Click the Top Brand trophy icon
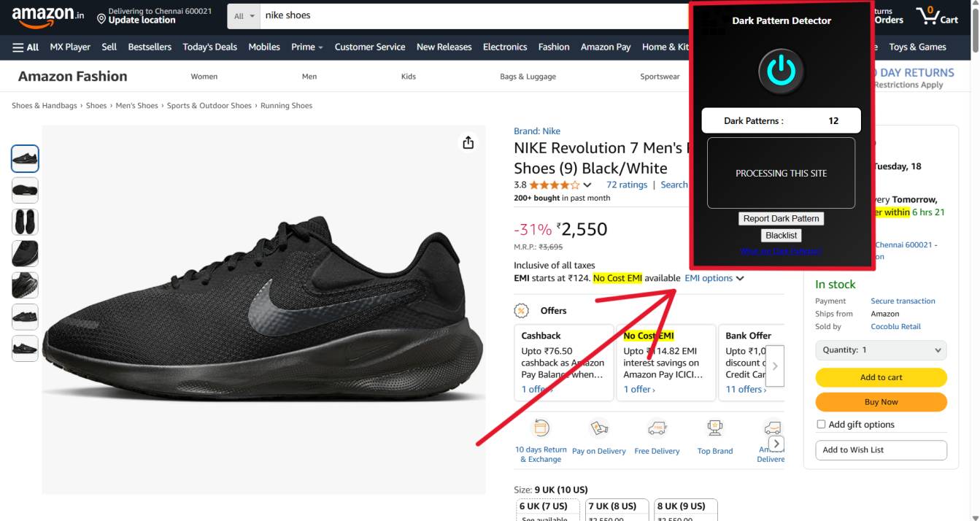The width and height of the screenshot is (980, 521). [714, 428]
